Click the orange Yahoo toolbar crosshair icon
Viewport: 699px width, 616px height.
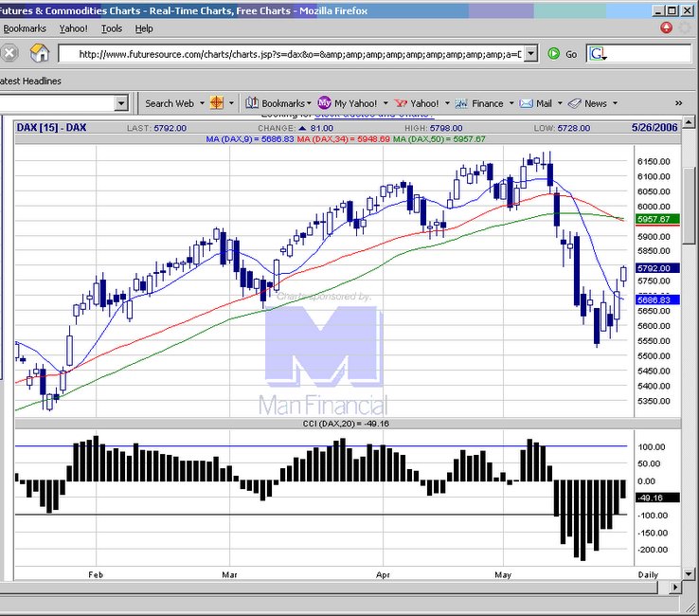click(217, 103)
